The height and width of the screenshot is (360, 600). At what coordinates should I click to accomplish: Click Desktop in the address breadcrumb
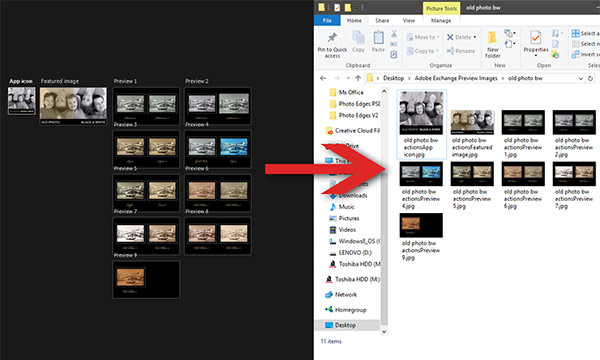click(x=393, y=78)
